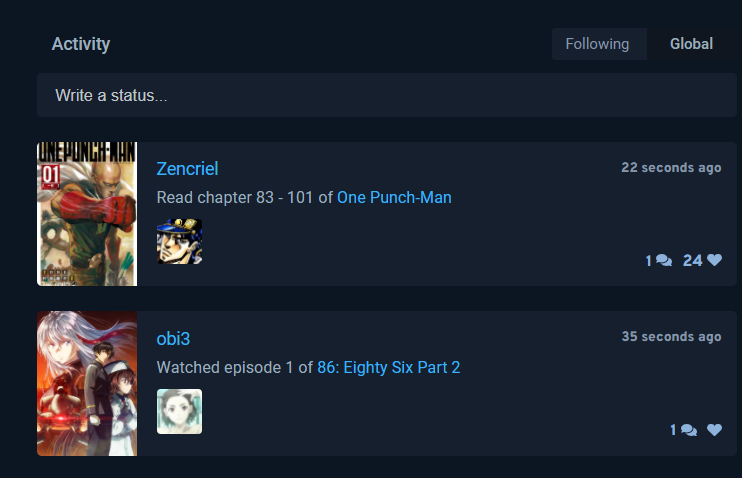This screenshot has width=742, height=478.
Task: Open the 22 seconds ago timestamp
Action: tap(671, 168)
